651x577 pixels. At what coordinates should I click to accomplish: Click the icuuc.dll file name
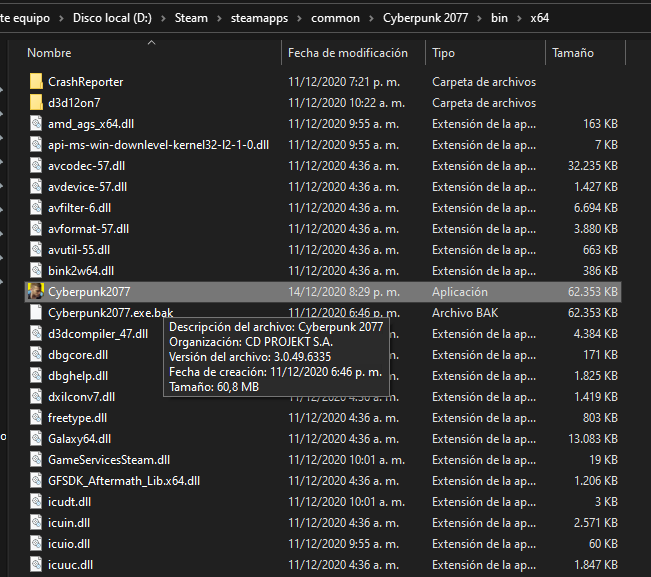pyautogui.click(x=70, y=565)
